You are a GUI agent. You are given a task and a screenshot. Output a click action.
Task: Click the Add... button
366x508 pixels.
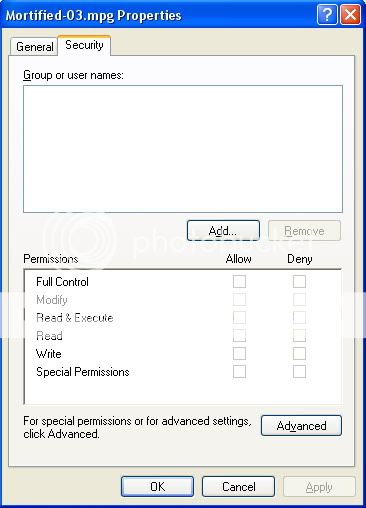[x=223, y=230]
